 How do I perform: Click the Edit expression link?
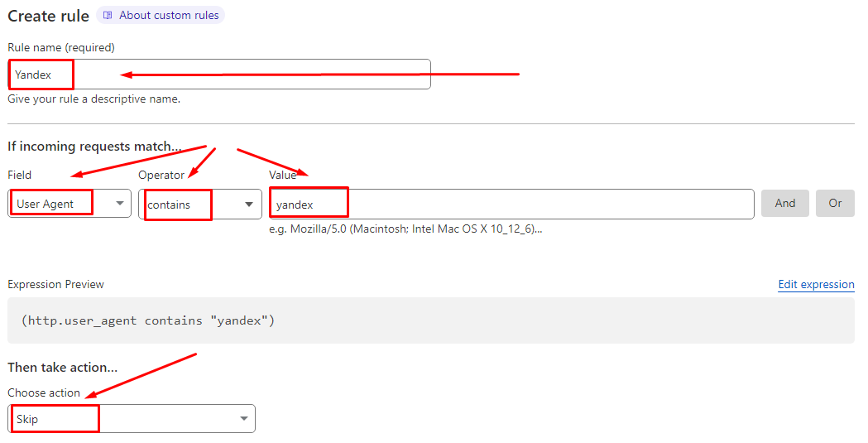point(816,284)
